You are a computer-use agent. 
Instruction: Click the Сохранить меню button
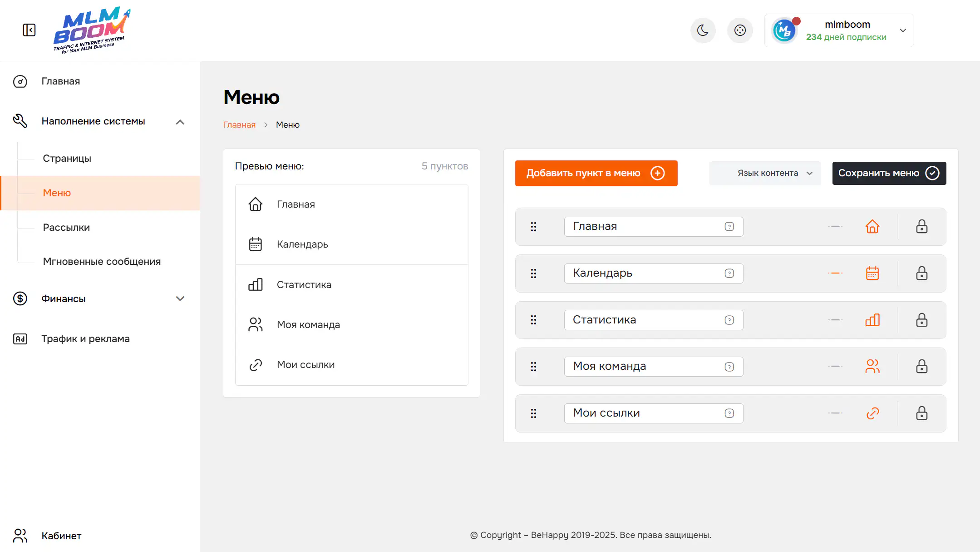(x=889, y=173)
